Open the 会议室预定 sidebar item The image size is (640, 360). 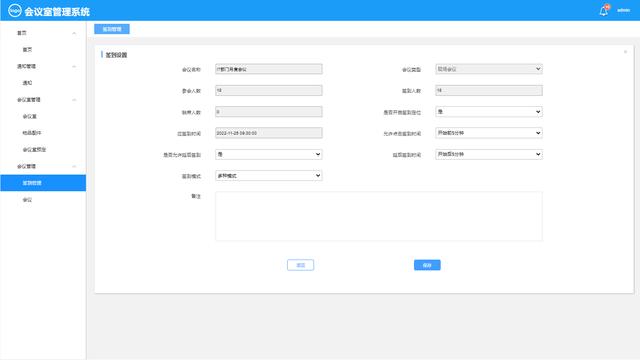pyautogui.click(x=34, y=150)
